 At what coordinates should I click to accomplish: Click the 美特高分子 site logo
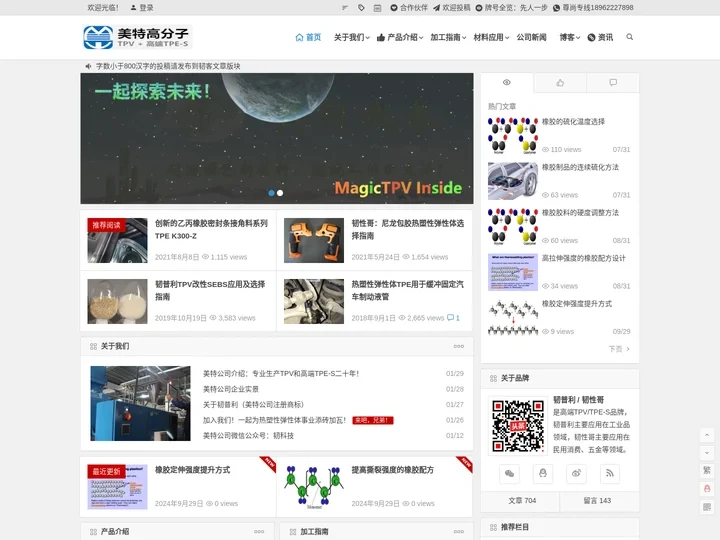coord(137,37)
